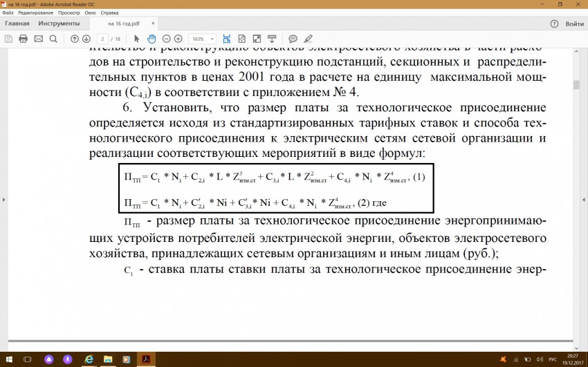Open the Просмотр menu
The image size is (588, 367).
[x=69, y=13]
